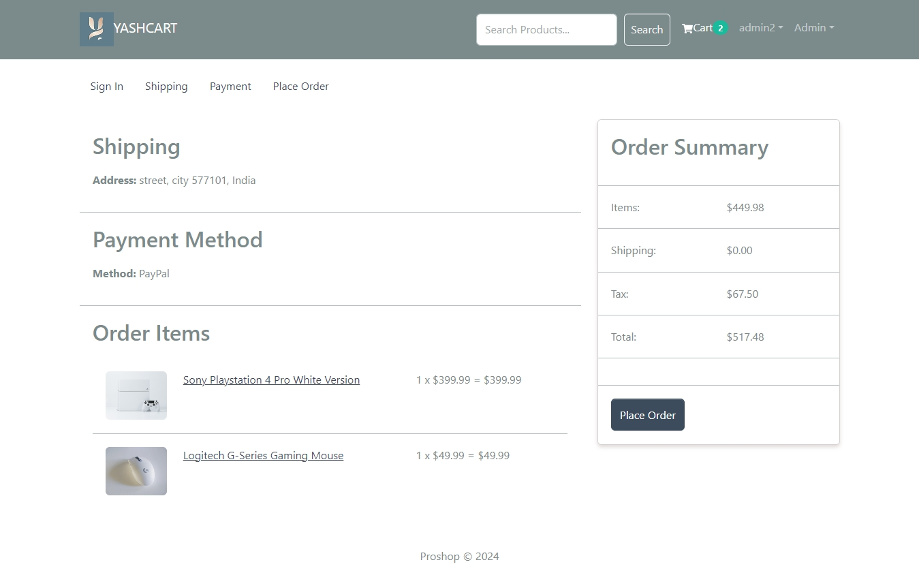Open Logitech G-Series Gaming Mouse link

263,455
